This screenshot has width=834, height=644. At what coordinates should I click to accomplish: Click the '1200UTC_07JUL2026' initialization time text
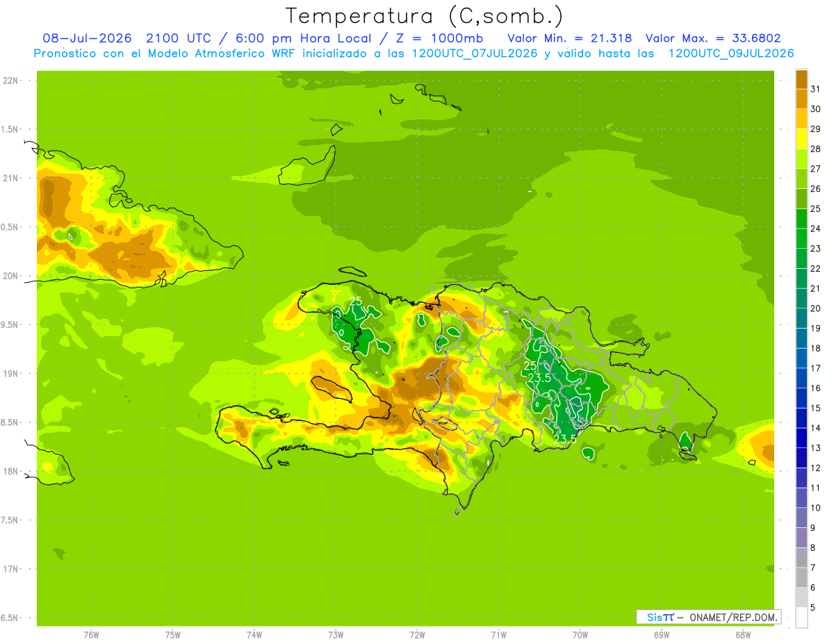(475, 53)
